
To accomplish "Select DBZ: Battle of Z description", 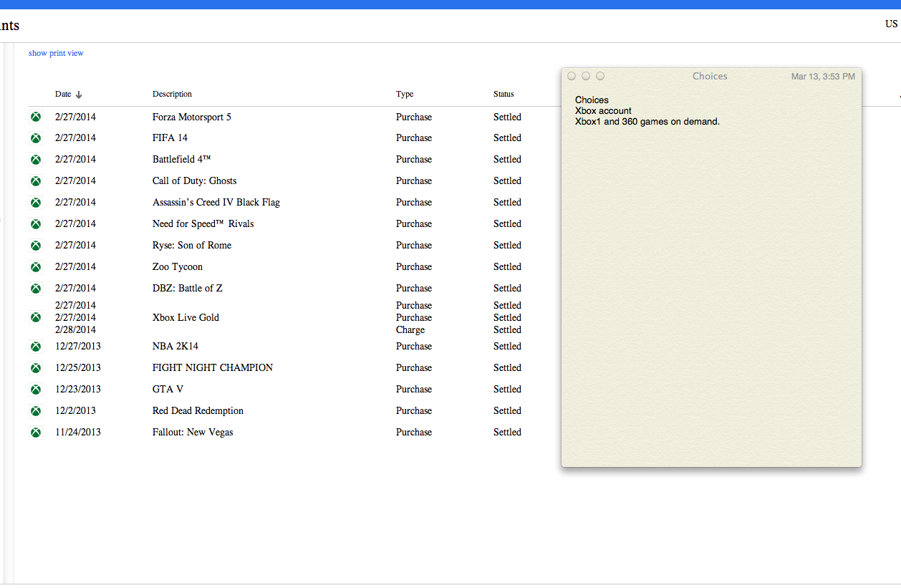I will 188,288.
